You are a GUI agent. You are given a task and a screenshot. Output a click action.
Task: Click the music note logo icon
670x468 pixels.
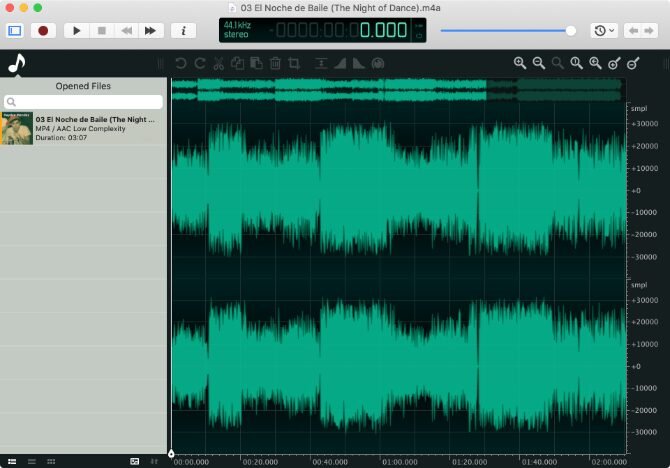(x=17, y=64)
